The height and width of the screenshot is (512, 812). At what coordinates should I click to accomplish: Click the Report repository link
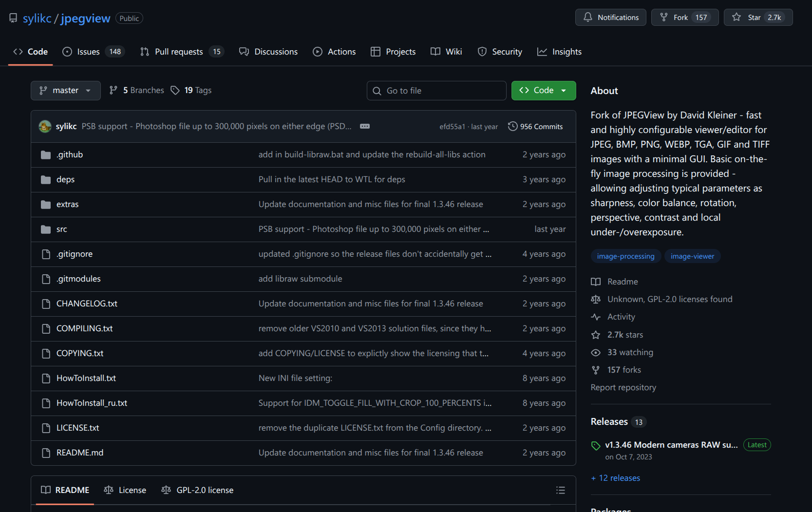[623, 387]
